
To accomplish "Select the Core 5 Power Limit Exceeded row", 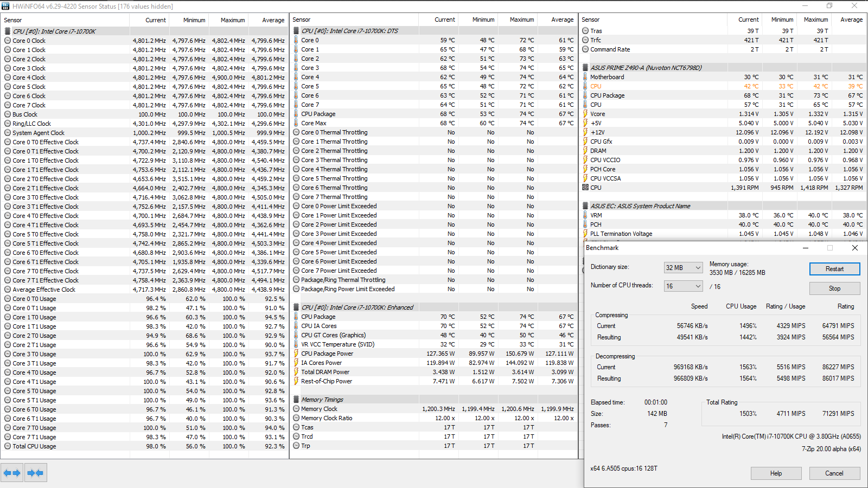I will pyautogui.click(x=433, y=252).
